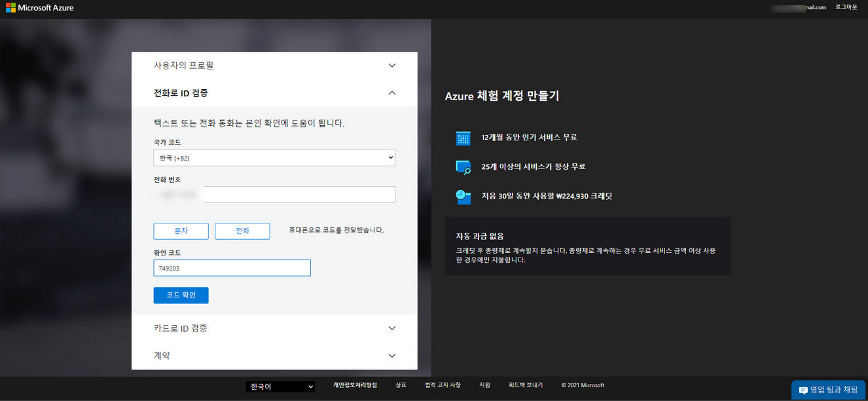
Task: Click '12개월 동안 인기 서비스 무료' text
Action: [x=529, y=138]
